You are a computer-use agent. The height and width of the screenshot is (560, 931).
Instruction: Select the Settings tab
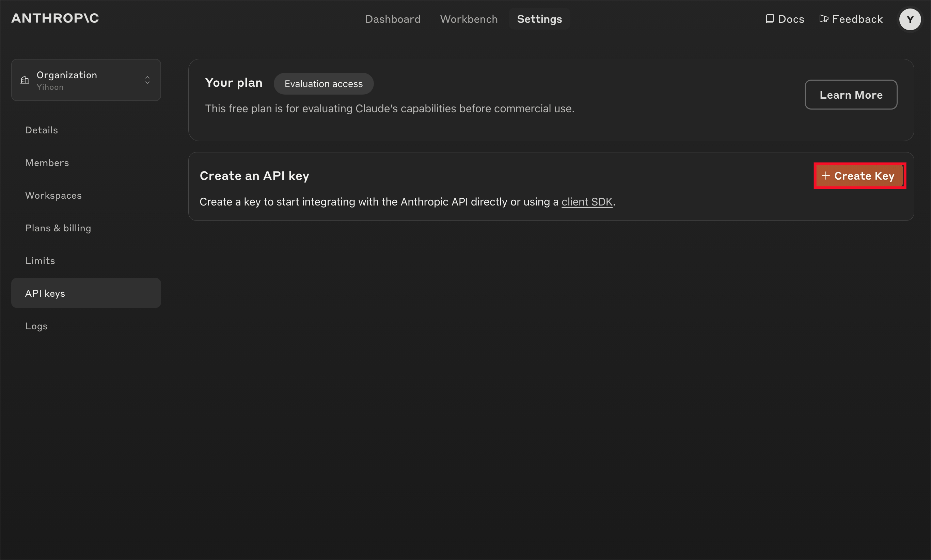click(539, 19)
